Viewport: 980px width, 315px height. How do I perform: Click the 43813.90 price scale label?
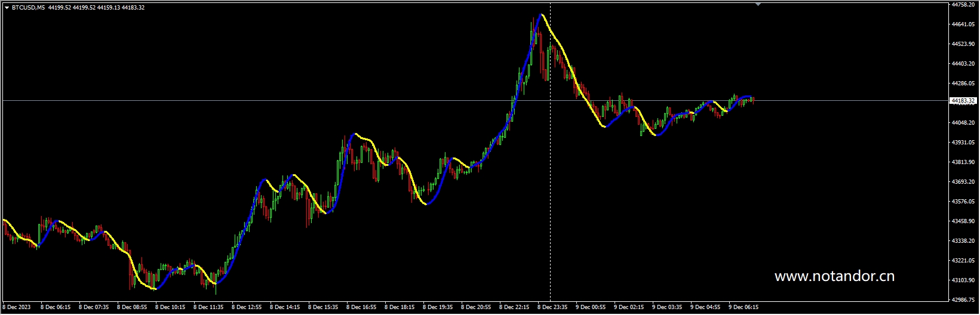click(963, 162)
